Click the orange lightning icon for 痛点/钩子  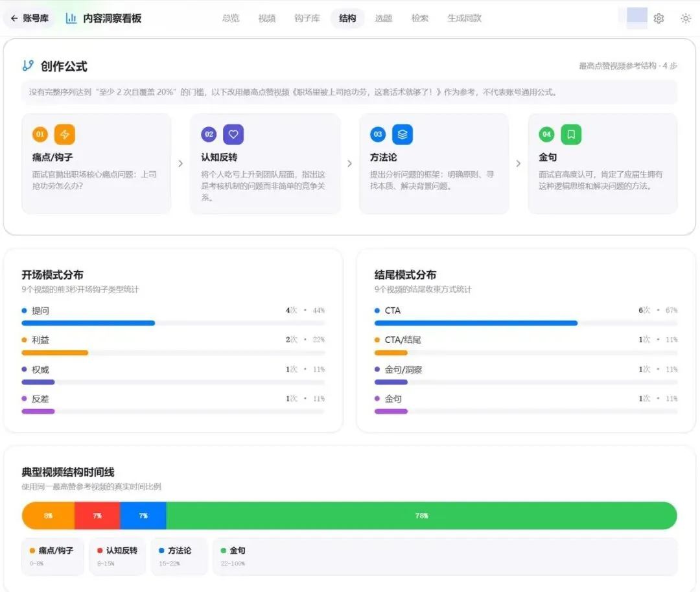pos(65,134)
